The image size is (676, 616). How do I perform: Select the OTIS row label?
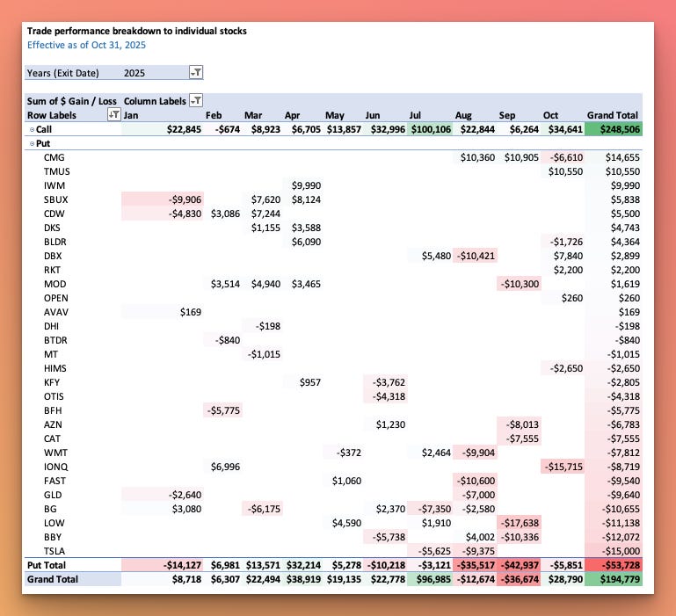click(x=54, y=396)
